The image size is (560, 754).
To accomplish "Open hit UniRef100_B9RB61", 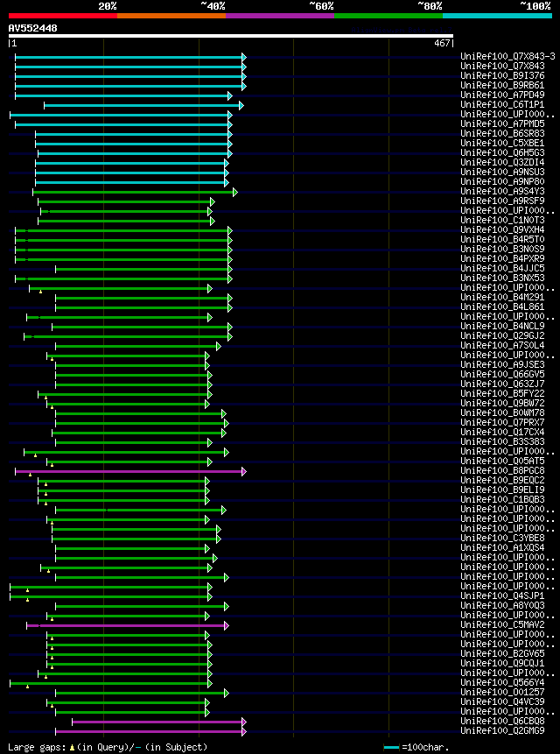I will (503, 86).
